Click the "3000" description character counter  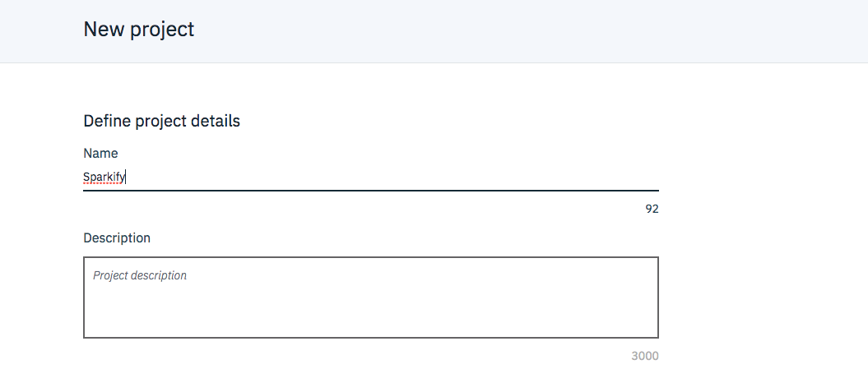pyautogui.click(x=645, y=356)
